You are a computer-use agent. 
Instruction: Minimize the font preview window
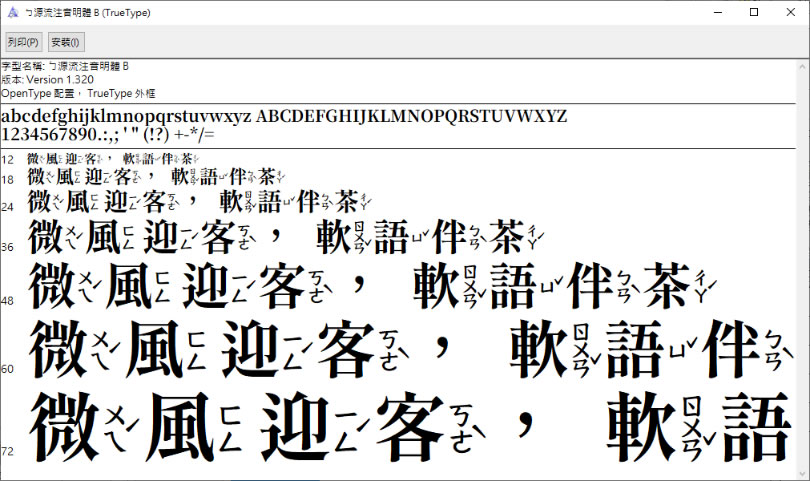(718, 12)
